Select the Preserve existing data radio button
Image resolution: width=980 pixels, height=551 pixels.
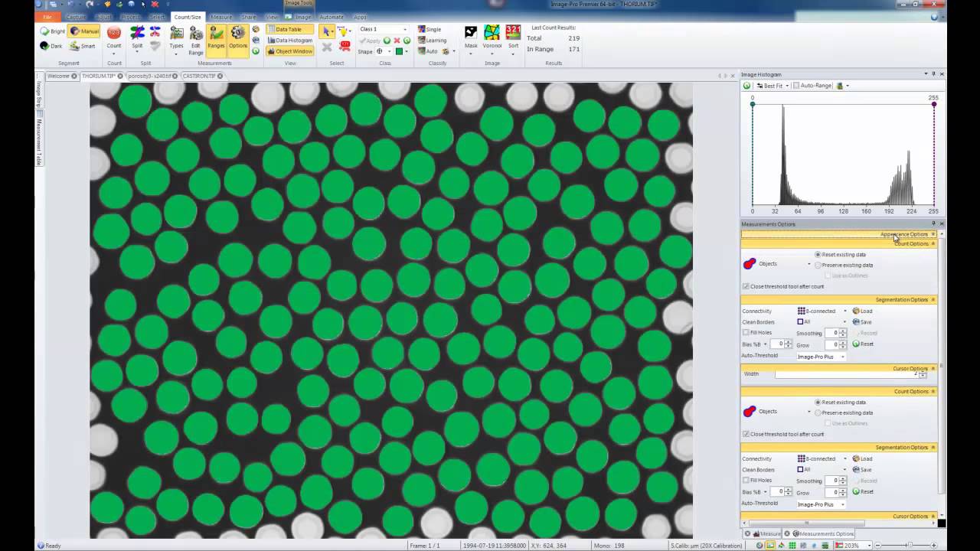818,265
